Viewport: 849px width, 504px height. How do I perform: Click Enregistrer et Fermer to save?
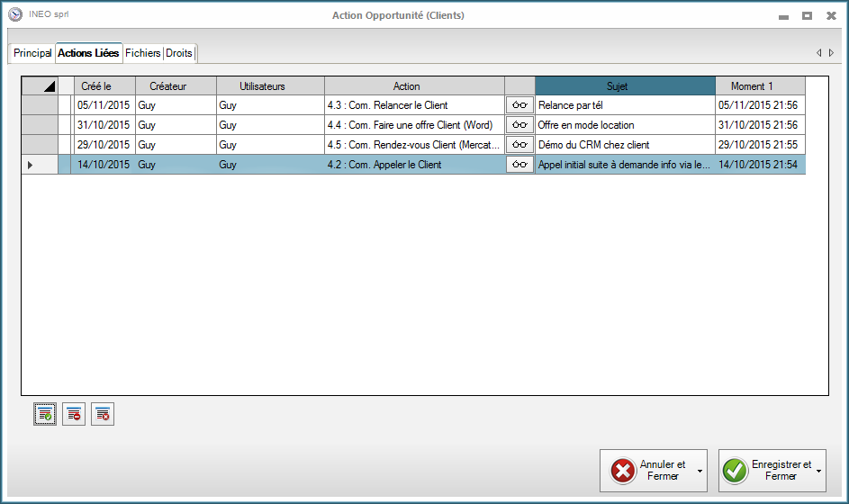pos(766,471)
